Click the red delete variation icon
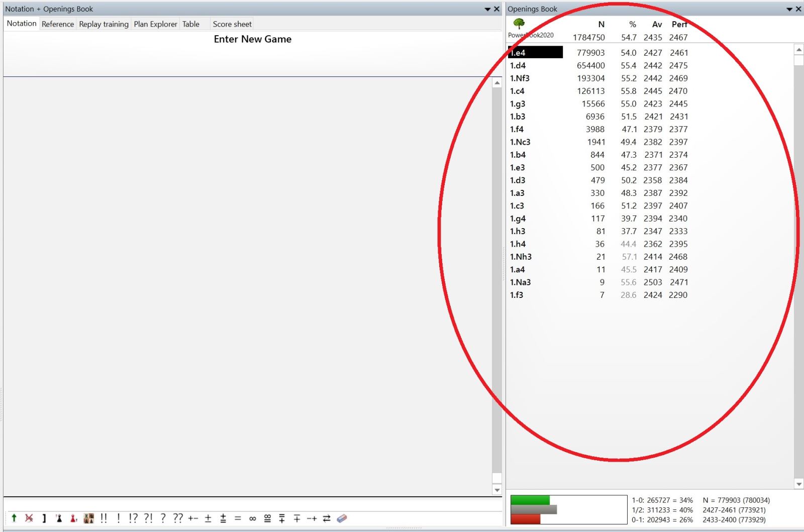 click(29, 518)
